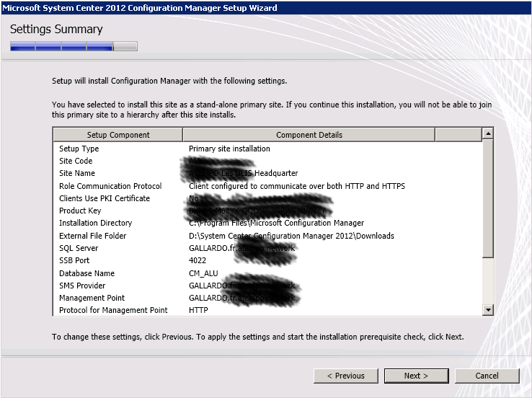This screenshot has height=398, width=532.
Task: Select Clients Use PKI Certificate label
Action: (x=105, y=198)
